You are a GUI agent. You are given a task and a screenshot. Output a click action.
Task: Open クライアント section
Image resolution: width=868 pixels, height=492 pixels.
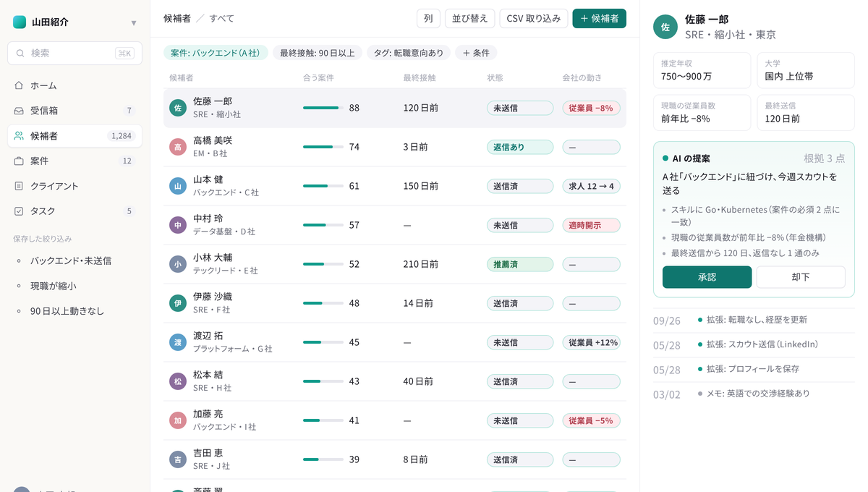[x=75, y=186]
